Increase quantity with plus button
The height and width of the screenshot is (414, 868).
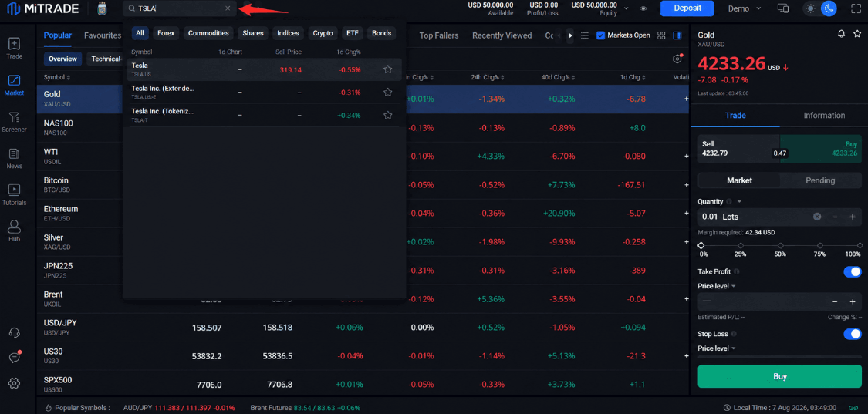pyautogui.click(x=853, y=217)
